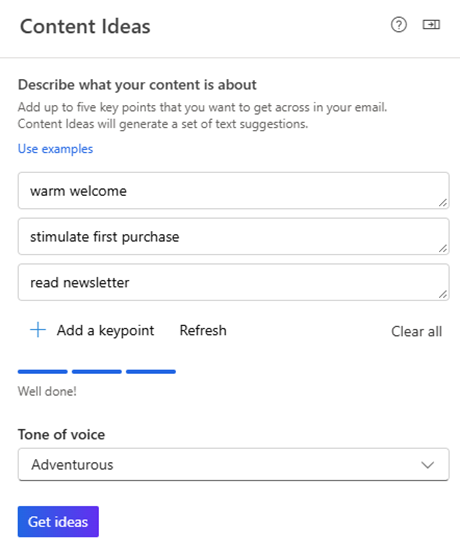Click the Add a keypoint label
The height and width of the screenshot is (556, 460).
pyautogui.click(x=105, y=330)
